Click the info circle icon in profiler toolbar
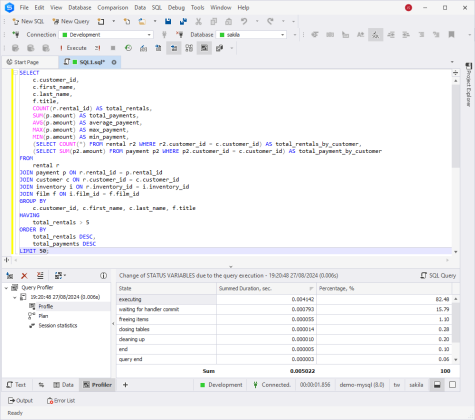The image size is (475, 420). pos(104,276)
